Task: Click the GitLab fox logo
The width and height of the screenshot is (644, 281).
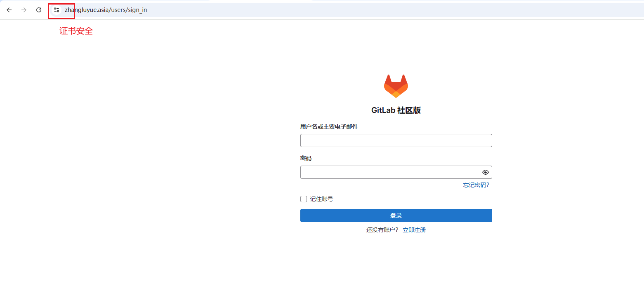Action: [396, 86]
